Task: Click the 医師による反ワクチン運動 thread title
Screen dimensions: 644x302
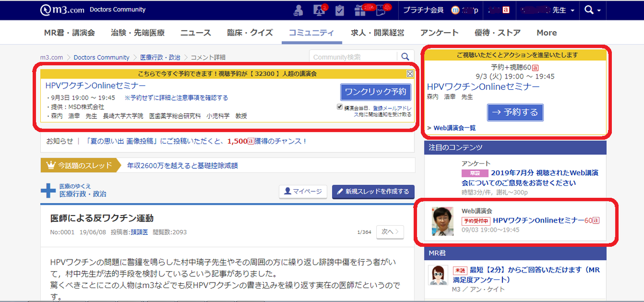Action: (x=102, y=218)
